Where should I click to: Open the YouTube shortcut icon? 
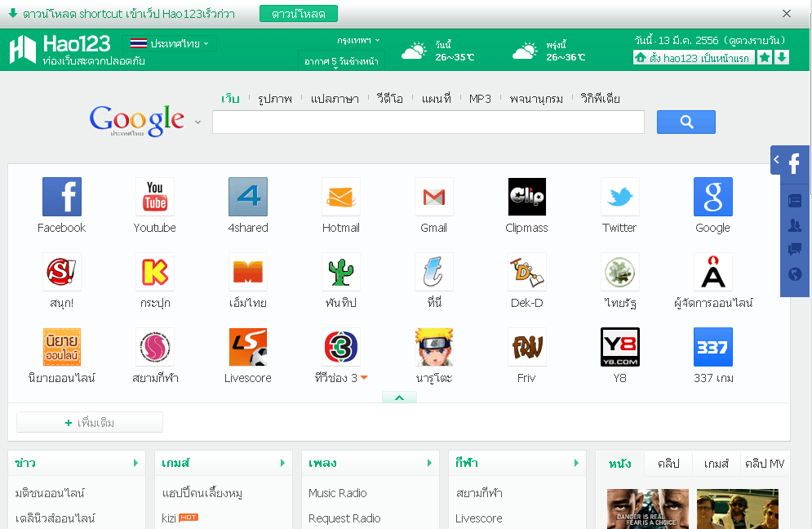pyautogui.click(x=154, y=196)
